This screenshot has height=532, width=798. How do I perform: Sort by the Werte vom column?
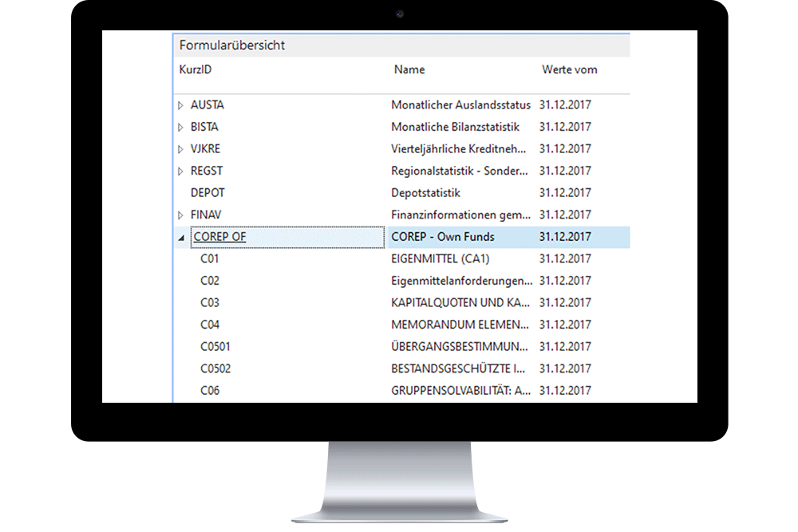point(569,69)
